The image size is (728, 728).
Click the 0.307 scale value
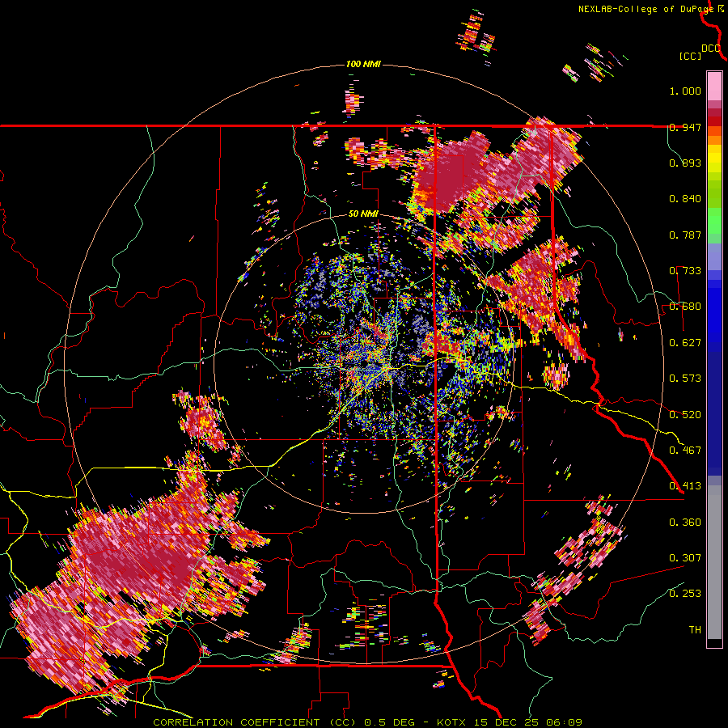[x=685, y=558]
